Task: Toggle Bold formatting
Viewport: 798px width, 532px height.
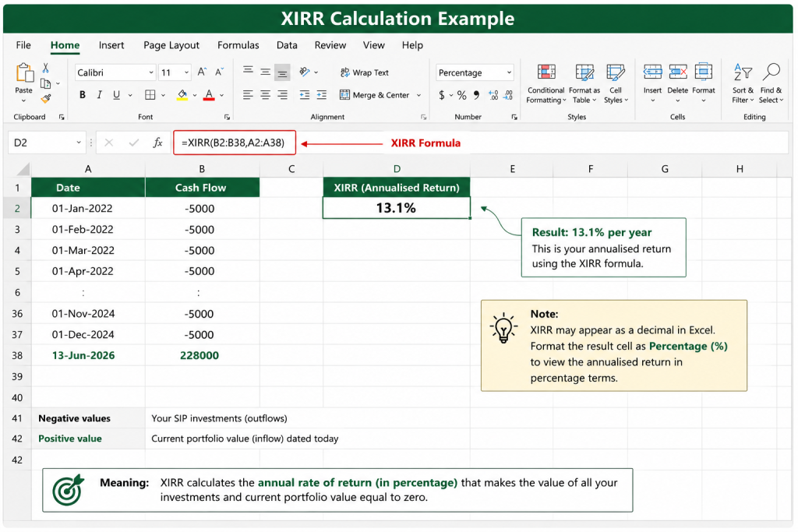Action: point(83,95)
